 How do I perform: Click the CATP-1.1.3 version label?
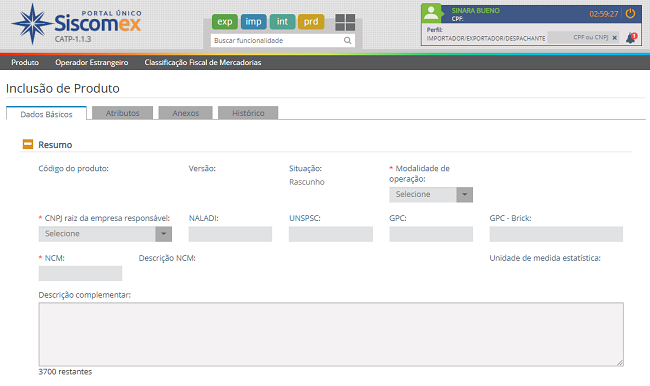[x=73, y=39]
